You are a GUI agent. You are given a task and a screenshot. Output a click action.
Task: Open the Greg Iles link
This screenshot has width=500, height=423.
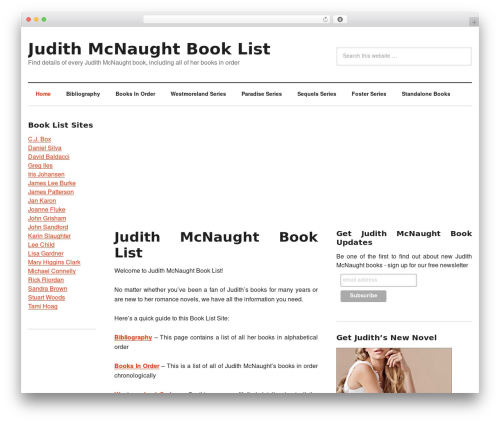pyautogui.click(x=40, y=165)
